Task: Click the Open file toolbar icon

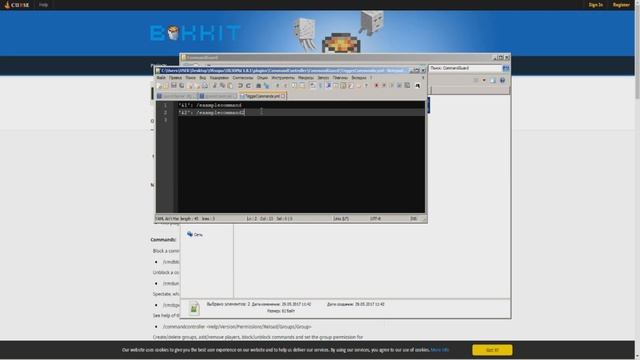Action: 166,86
